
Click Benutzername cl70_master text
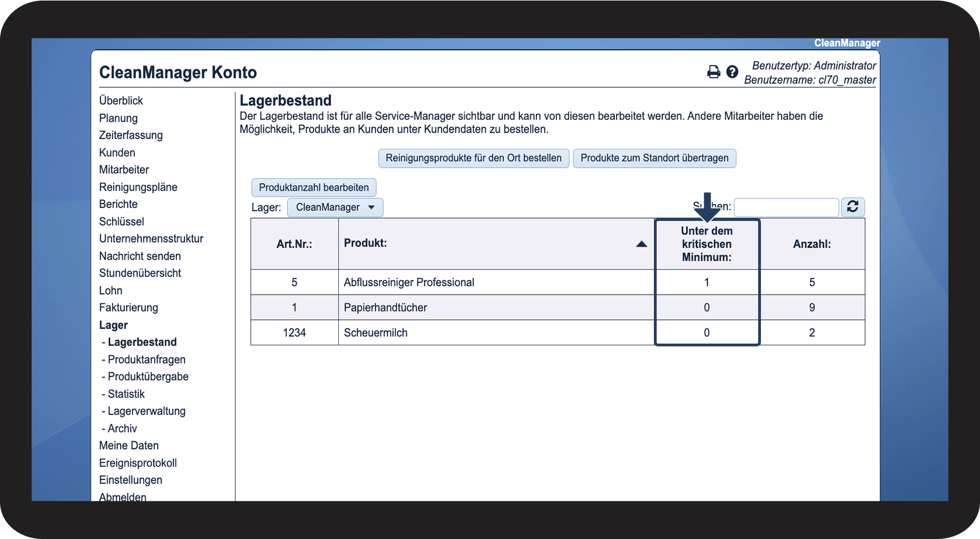(x=810, y=80)
